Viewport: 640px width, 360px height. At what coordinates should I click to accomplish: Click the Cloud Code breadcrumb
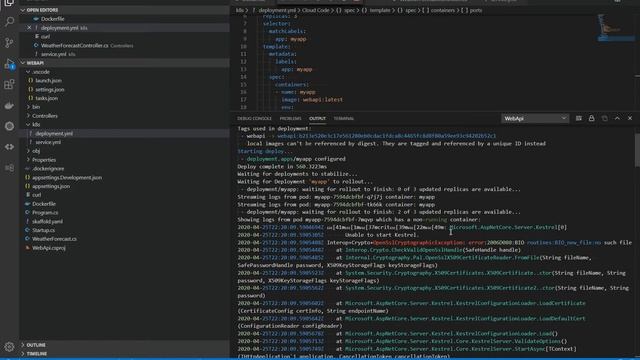[315, 10]
